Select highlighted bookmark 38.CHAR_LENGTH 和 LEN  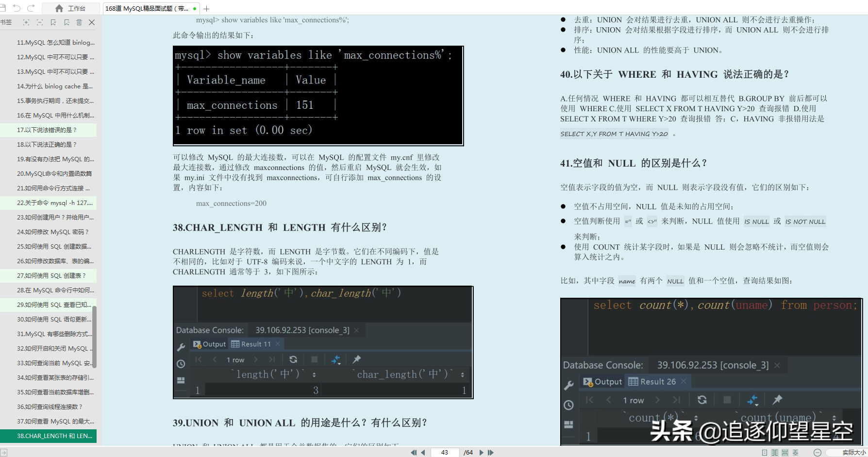(x=49, y=436)
